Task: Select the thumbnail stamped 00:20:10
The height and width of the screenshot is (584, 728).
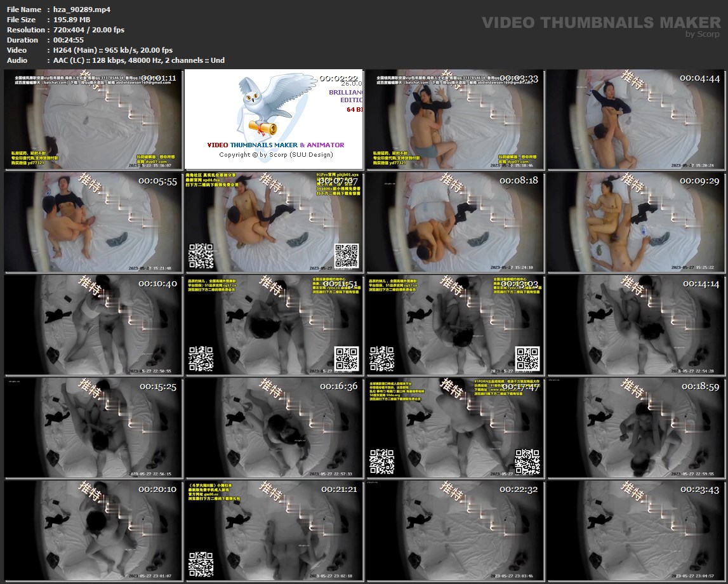Action: click(93, 531)
